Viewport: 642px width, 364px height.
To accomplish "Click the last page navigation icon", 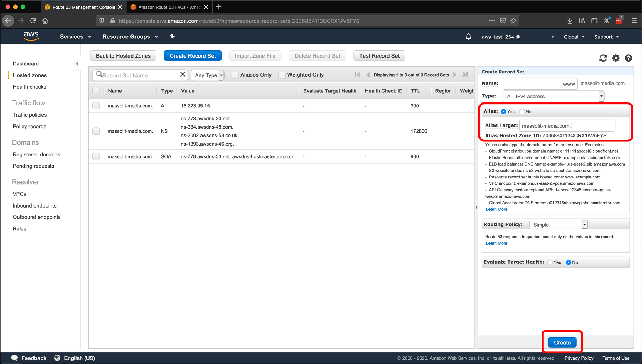I will coord(466,75).
